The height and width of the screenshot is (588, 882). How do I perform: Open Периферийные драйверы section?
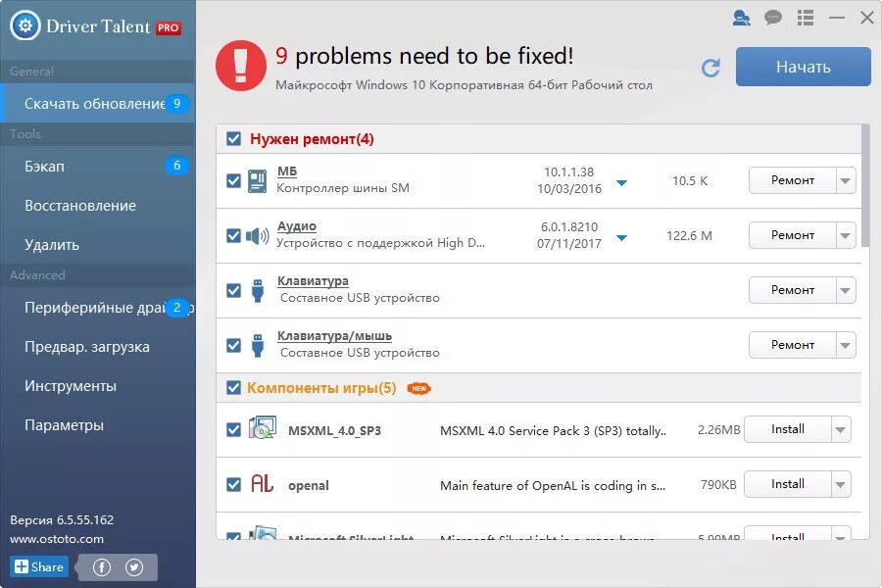pyautogui.click(x=98, y=308)
